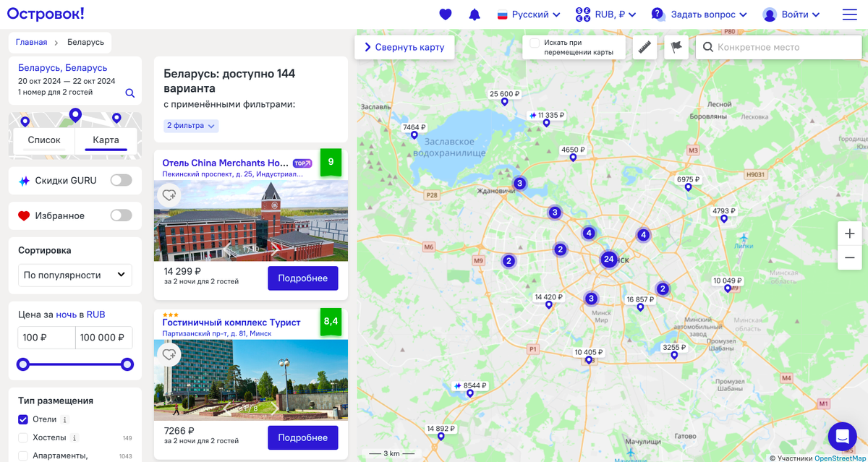This screenshot has width=868, height=462.
Task: Click the 16 857 ₽ map marker
Action: point(640,303)
